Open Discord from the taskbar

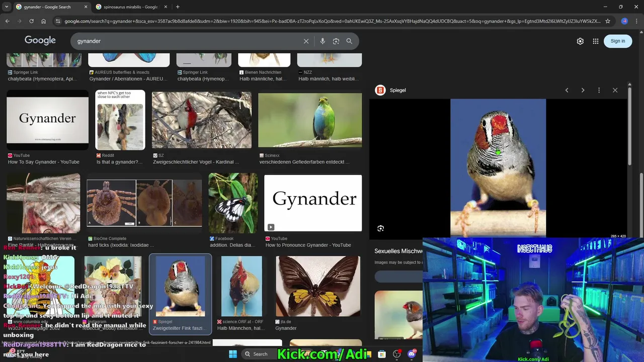(412, 354)
